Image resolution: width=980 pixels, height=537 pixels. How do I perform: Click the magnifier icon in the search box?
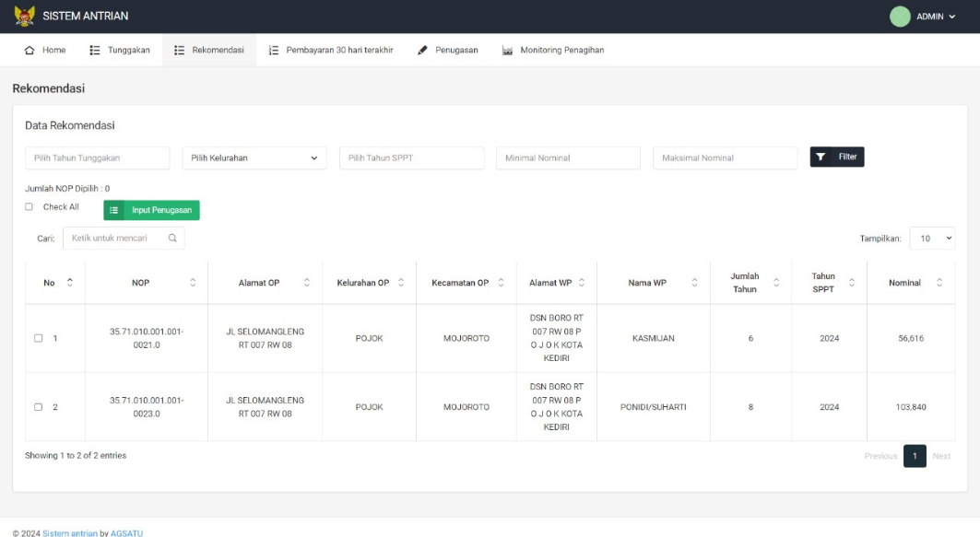[x=172, y=238]
